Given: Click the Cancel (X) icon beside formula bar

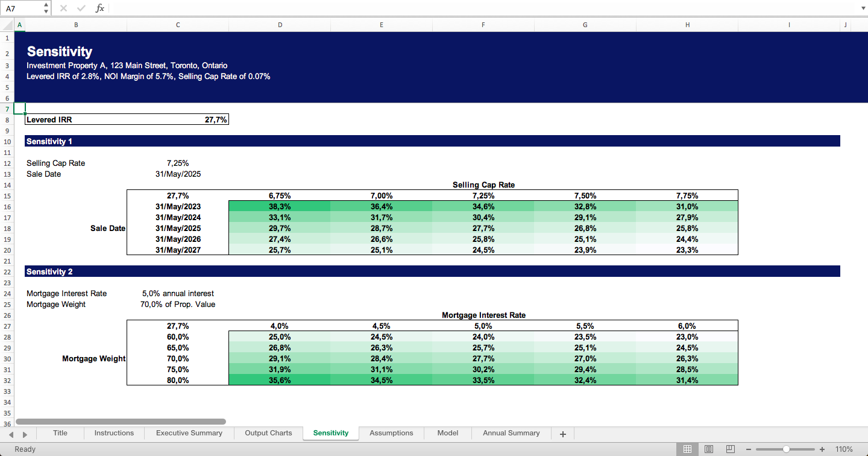Looking at the screenshot, I should pos(63,8).
